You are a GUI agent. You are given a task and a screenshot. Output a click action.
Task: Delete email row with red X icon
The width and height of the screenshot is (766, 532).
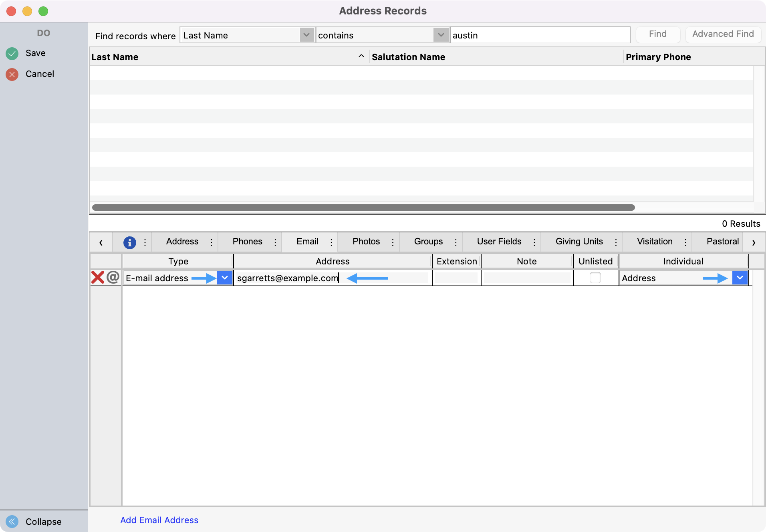97,278
